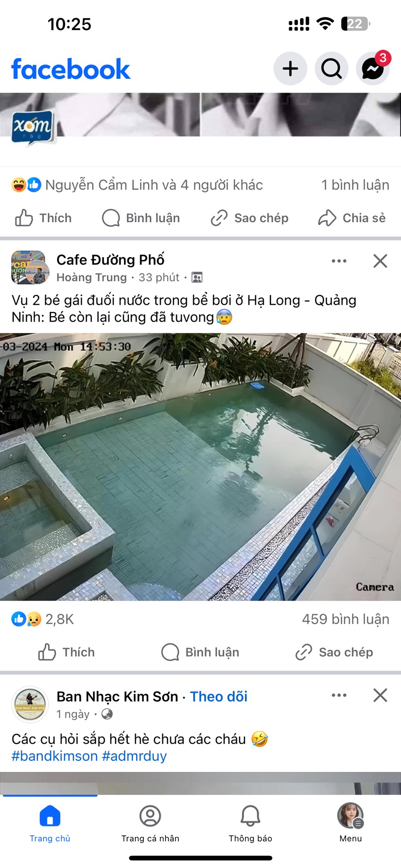Tap the plus create post icon
The width and height of the screenshot is (401, 868).
290,69
